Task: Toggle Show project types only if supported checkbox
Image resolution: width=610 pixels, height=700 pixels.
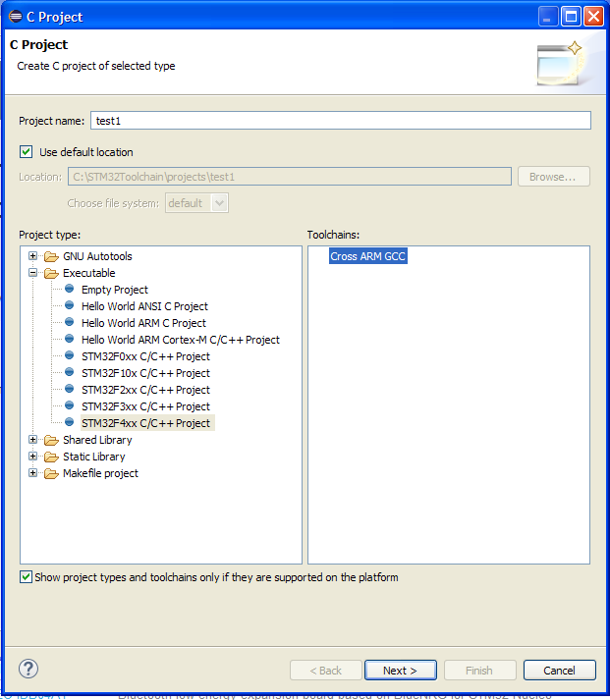Action: (x=26, y=577)
